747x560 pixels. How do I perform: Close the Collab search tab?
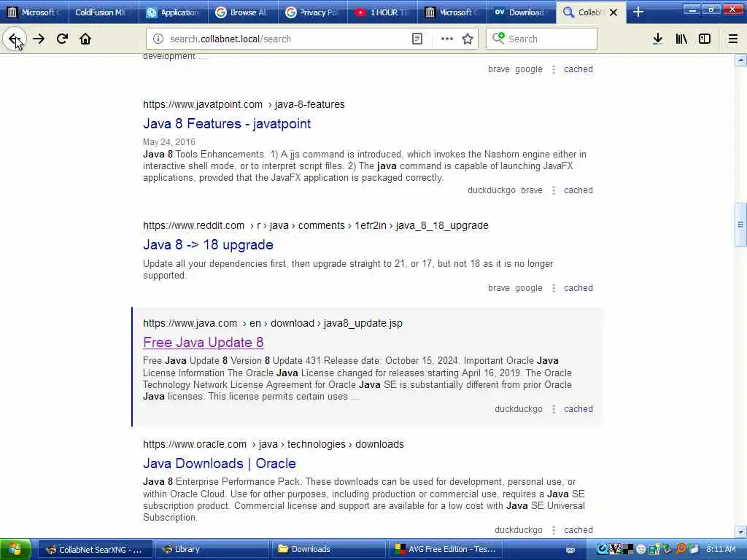coord(614,12)
